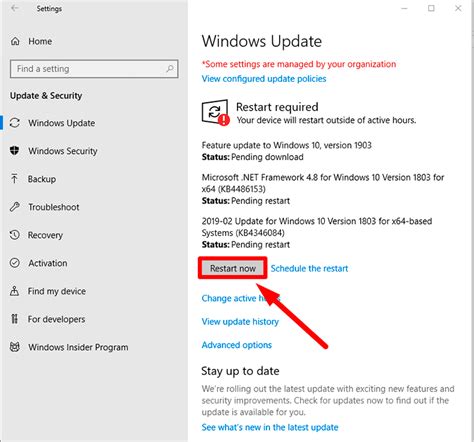Click the 'Pending download' status text
This screenshot has width=474, height=442.
click(x=267, y=157)
